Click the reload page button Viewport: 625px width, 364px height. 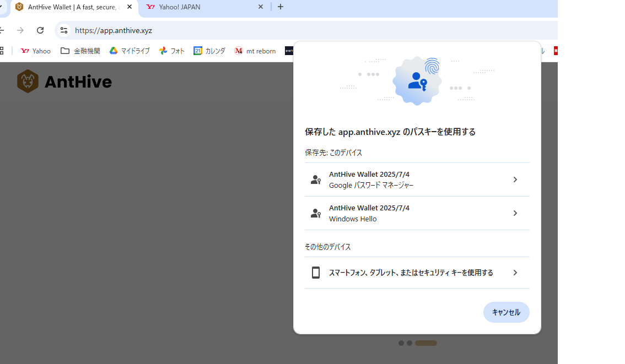click(40, 30)
